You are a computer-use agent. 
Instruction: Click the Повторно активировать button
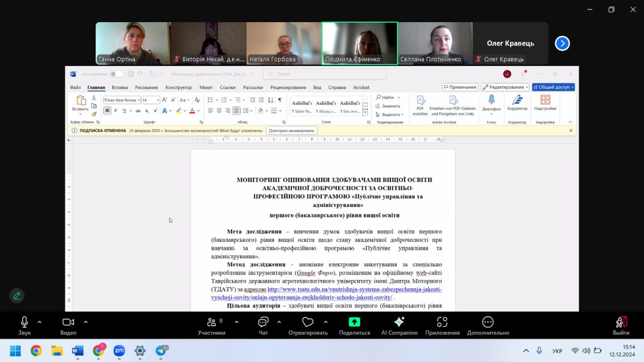click(292, 130)
